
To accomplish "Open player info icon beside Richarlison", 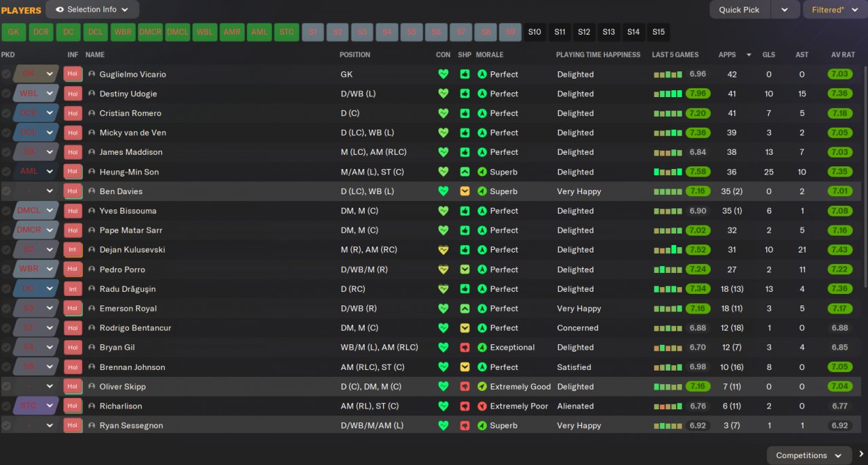I will point(92,406).
